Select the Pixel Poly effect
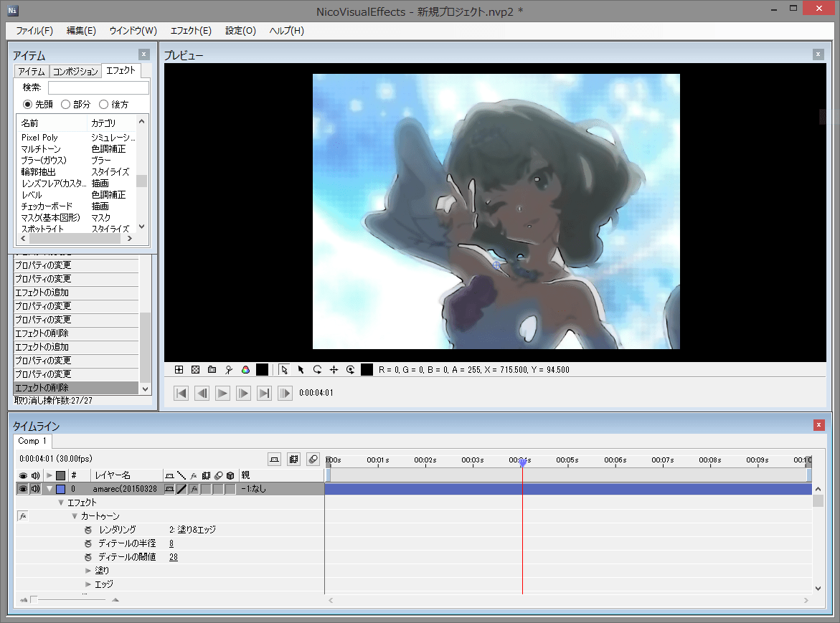Viewport: 840px width, 623px height. [39, 138]
